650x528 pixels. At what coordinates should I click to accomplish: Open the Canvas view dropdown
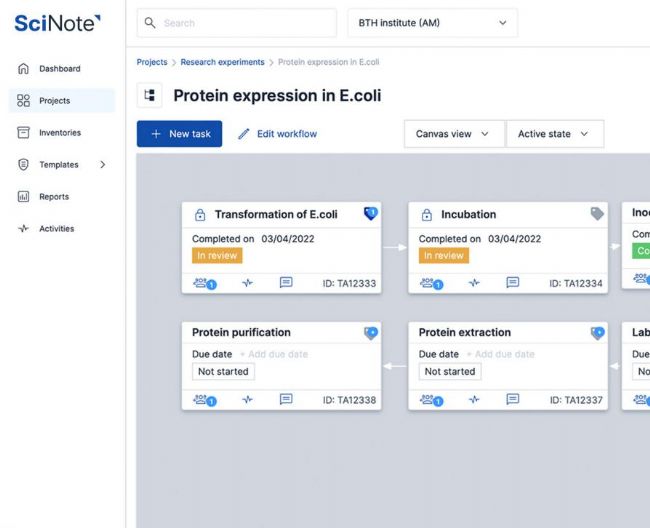point(453,134)
